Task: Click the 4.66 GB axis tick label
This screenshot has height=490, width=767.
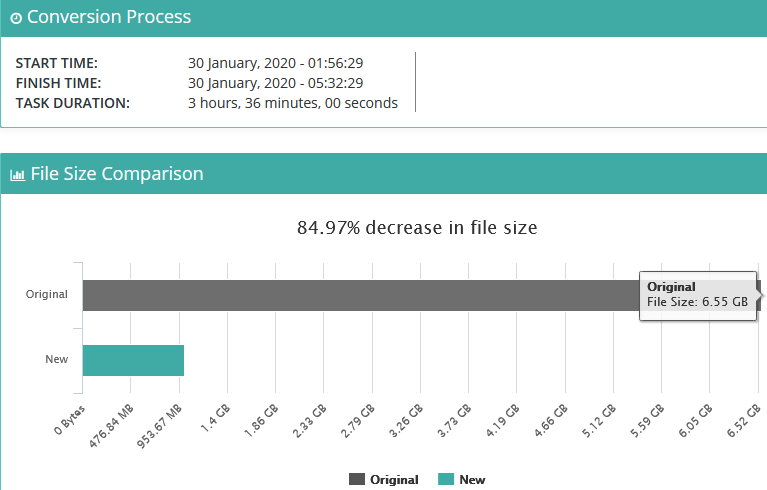Action: pyautogui.click(x=550, y=421)
